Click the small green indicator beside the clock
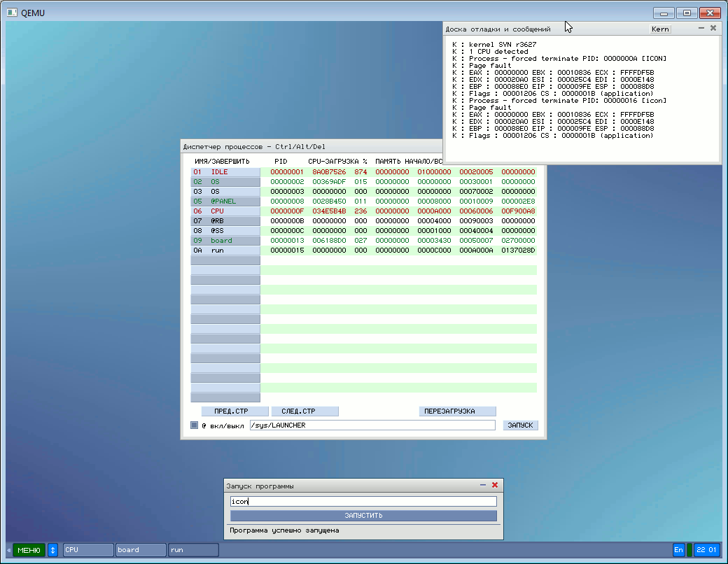The width and height of the screenshot is (728, 564). (x=689, y=550)
